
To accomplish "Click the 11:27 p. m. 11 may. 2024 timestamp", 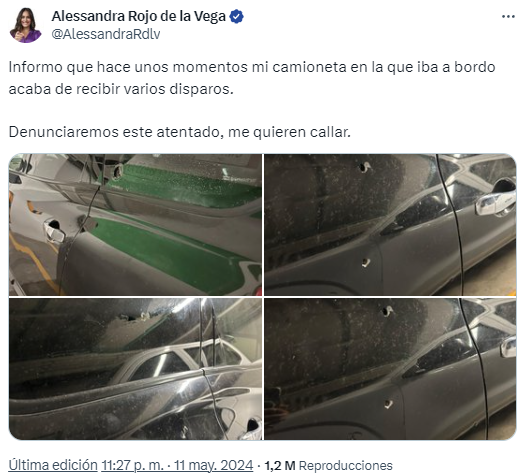I will point(177,465).
